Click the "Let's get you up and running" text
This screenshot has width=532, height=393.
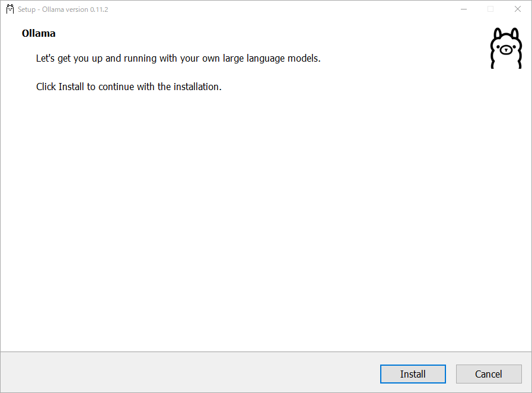(178, 58)
